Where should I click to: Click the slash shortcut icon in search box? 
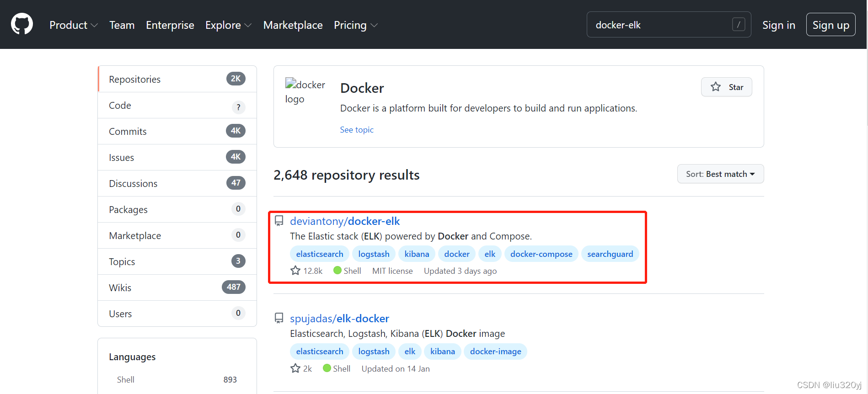tap(739, 24)
